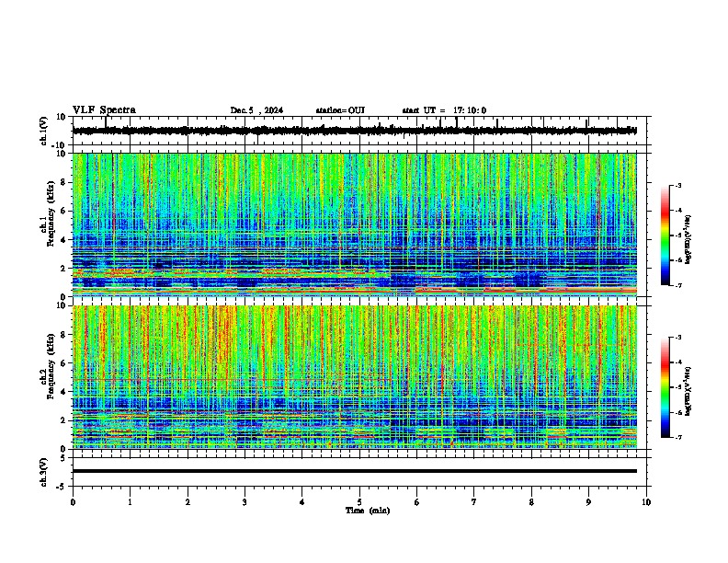Click the "4" tick on ch.2 frequency axis
Image resolution: width=728 pixels, height=563 pixels.
(x=63, y=392)
